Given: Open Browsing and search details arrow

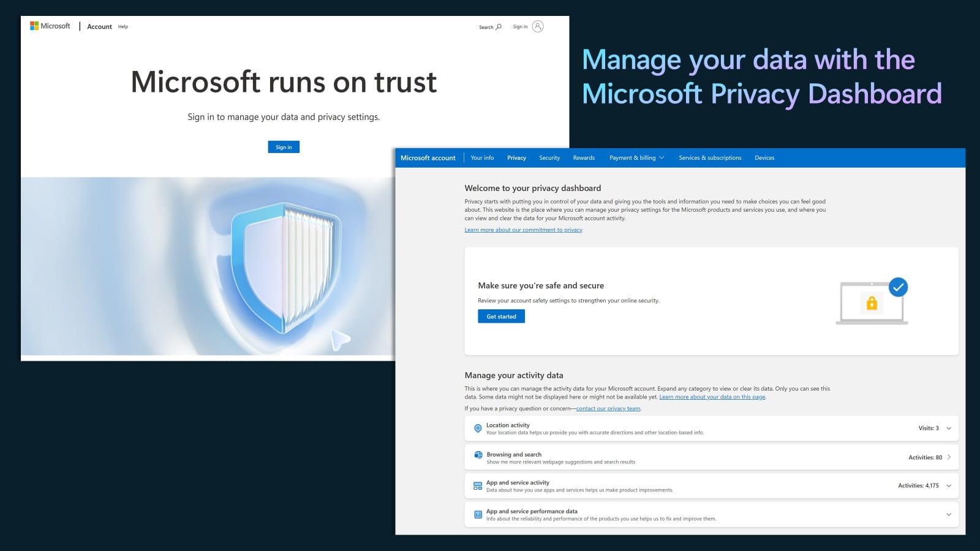Looking at the screenshot, I should [949, 457].
